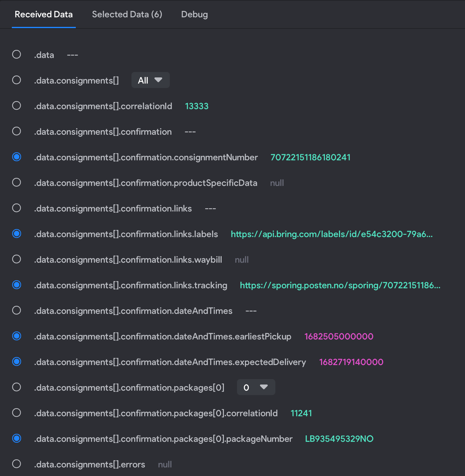Click the sporing.posten.no tracking URL
Screen dimensions: 465x476
pos(340,285)
